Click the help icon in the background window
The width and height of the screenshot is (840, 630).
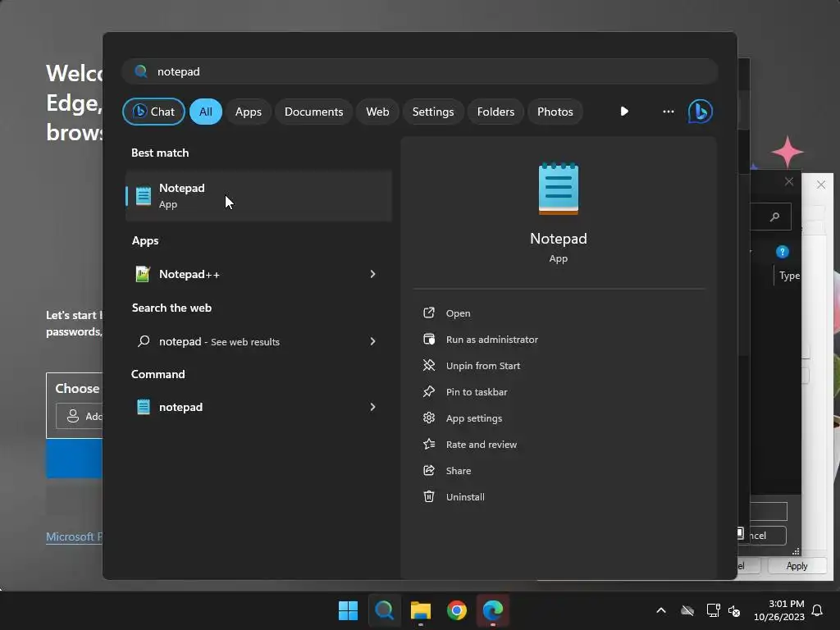(782, 252)
